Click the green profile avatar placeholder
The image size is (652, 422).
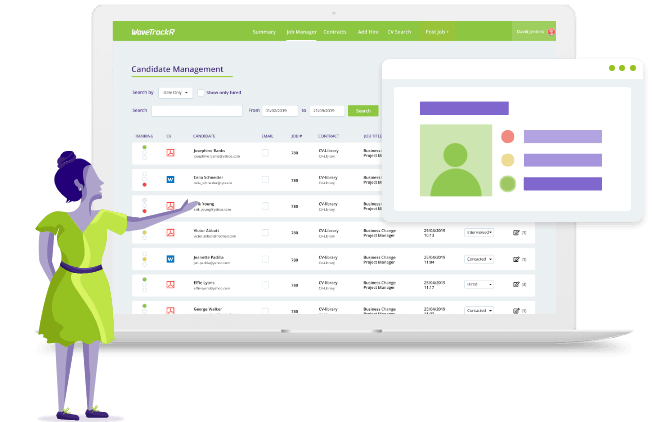point(456,160)
